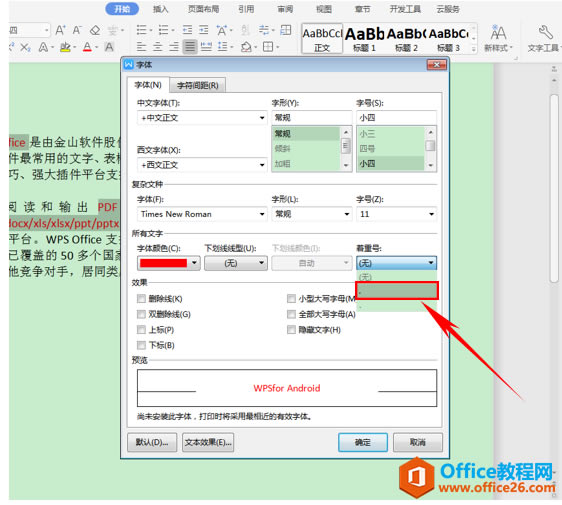Screen dimensions: 562x505
Task: Click the Chinese layout A icon
Action: (222, 30)
